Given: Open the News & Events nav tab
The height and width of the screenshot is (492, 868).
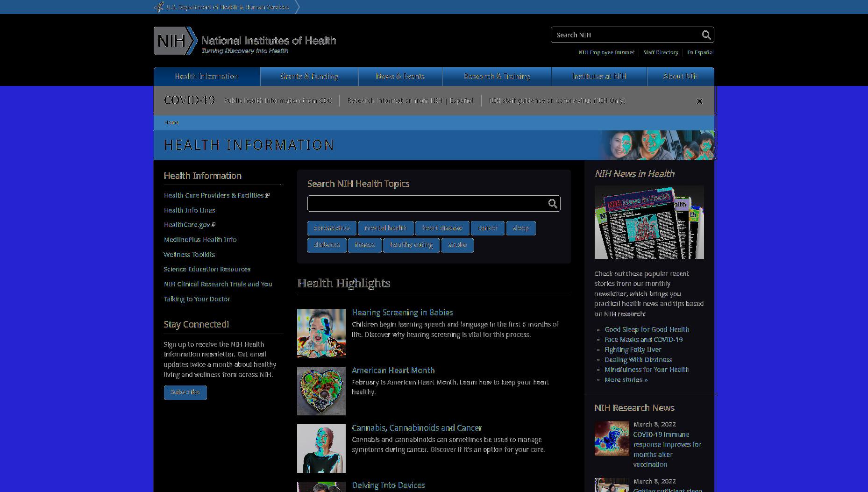Looking at the screenshot, I should 400,77.
